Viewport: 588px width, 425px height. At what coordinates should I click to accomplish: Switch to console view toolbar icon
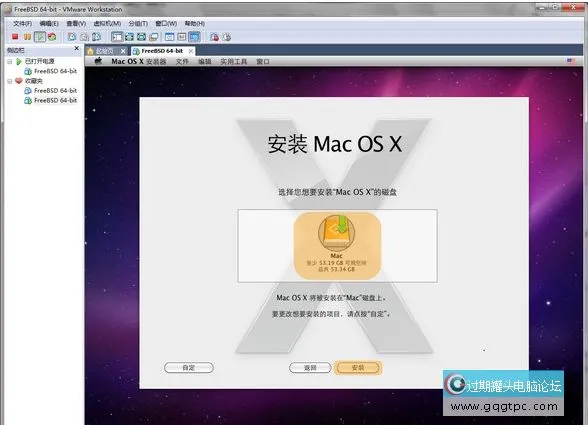coord(194,37)
